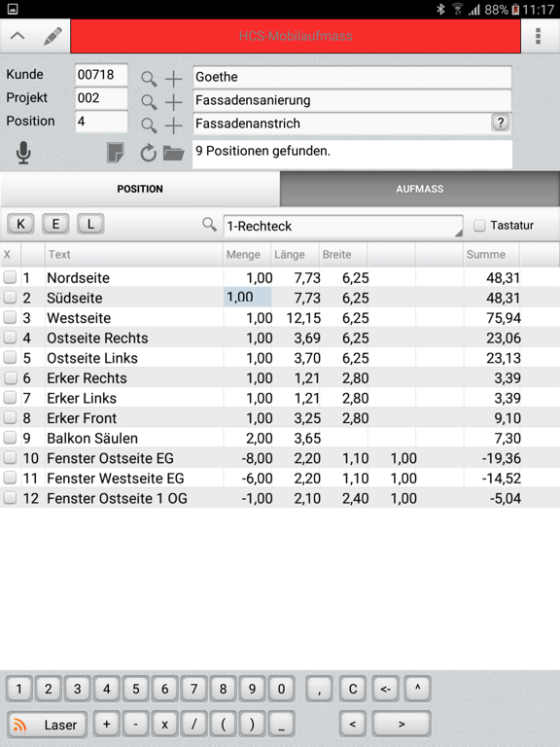Tap the Fassadensanierung project field
Image resolution: width=560 pixels, height=747 pixels.
pos(352,100)
